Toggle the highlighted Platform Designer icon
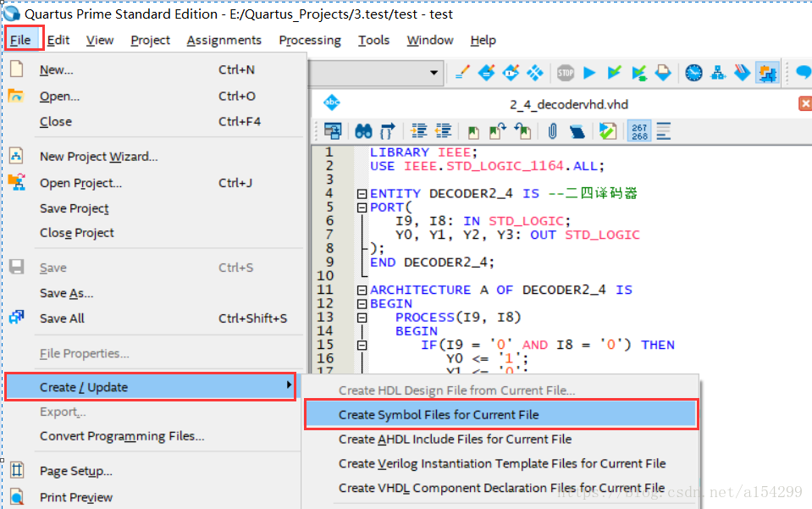The image size is (812, 509). click(767, 73)
